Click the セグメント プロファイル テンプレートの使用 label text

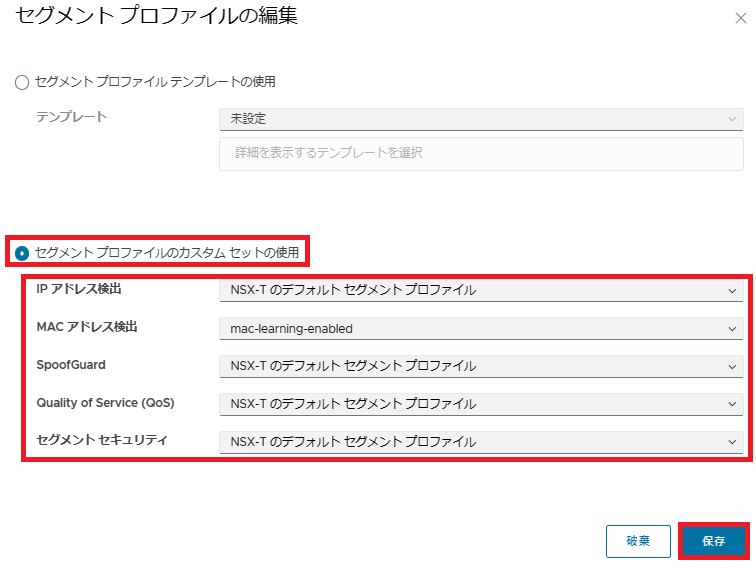tap(155, 82)
